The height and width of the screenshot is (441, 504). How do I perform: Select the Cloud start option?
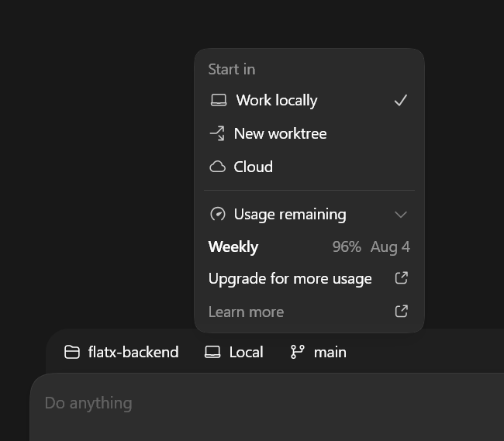pos(309,167)
